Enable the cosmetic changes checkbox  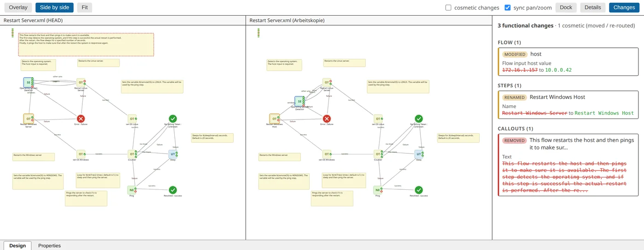448,7
